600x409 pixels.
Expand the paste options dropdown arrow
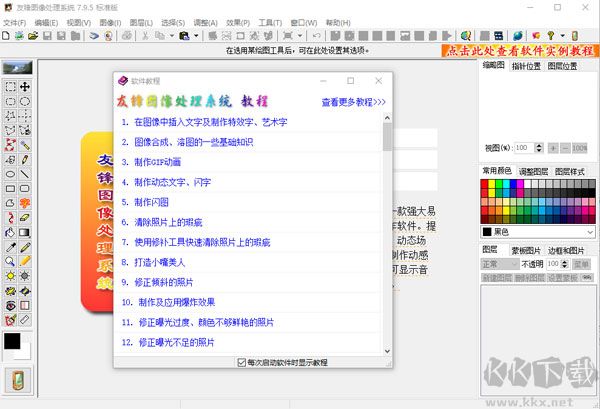195,35
